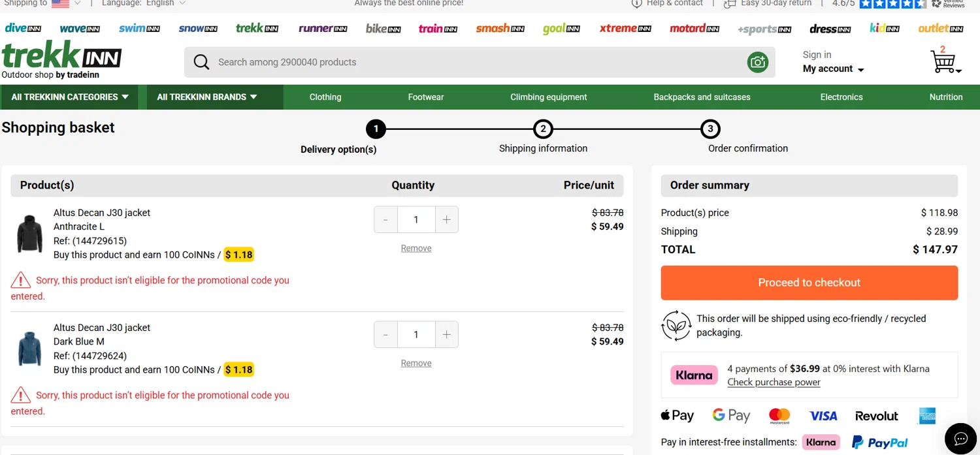Open the trekkinn store logo in top strip
The height and width of the screenshot is (455, 980).
pos(257,28)
